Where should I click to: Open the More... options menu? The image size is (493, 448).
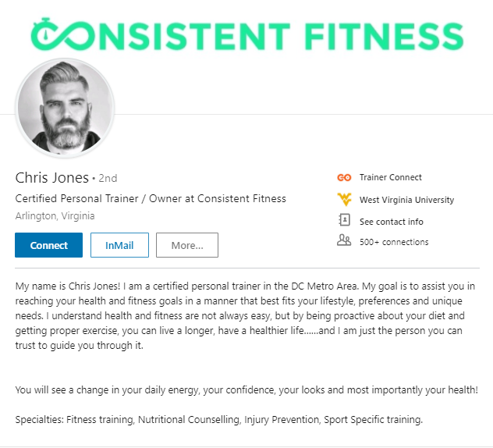(187, 245)
